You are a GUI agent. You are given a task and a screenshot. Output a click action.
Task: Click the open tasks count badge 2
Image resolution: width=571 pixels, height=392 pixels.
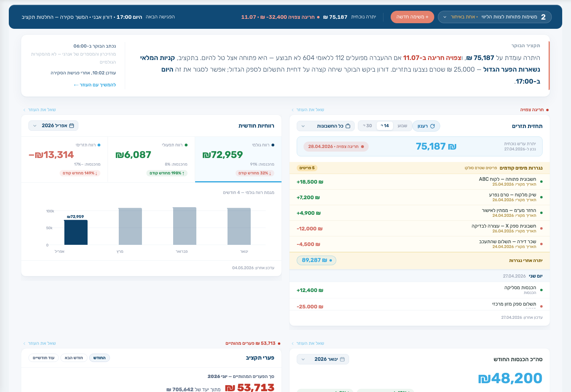click(543, 17)
